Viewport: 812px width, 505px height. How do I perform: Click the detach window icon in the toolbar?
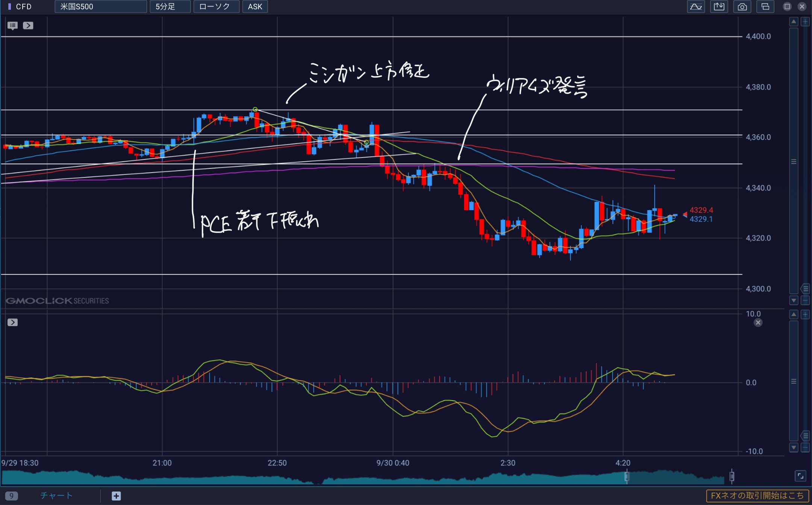[765, 6]
